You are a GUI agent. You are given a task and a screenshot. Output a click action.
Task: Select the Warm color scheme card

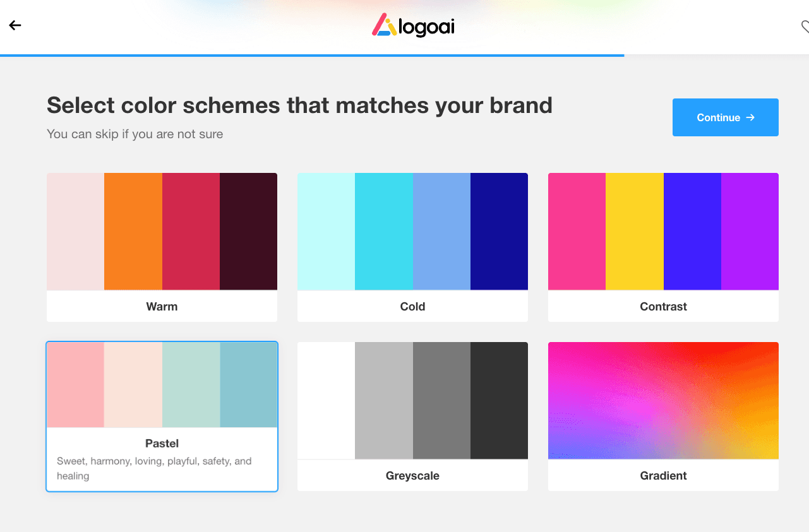[162, 247]
